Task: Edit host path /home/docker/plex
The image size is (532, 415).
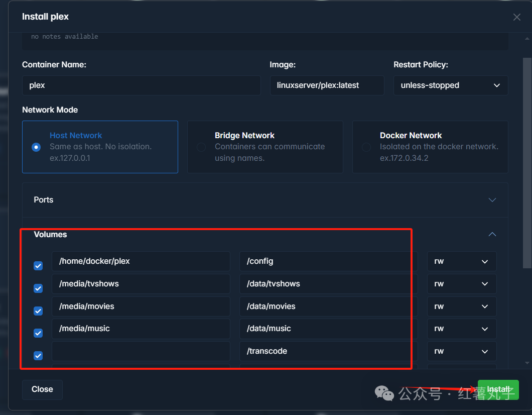Action: pos(141,261)
